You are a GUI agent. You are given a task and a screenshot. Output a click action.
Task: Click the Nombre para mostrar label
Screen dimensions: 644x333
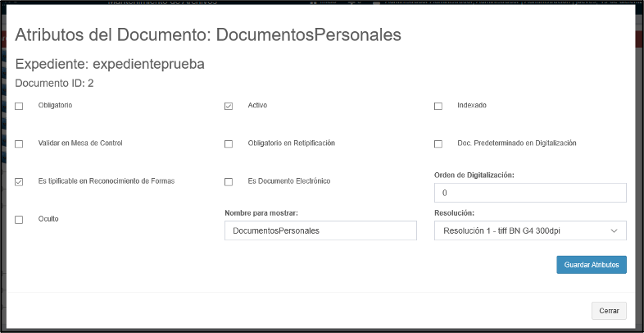[261, 213]
